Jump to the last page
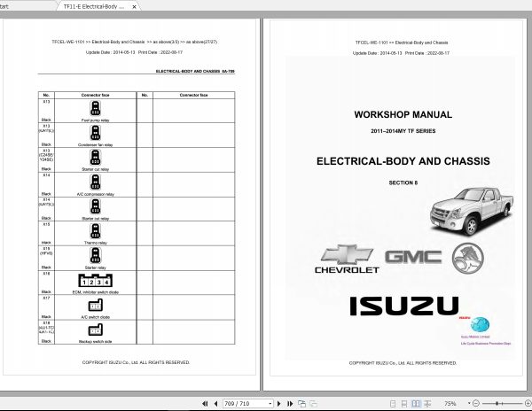 tap(290, 404)
